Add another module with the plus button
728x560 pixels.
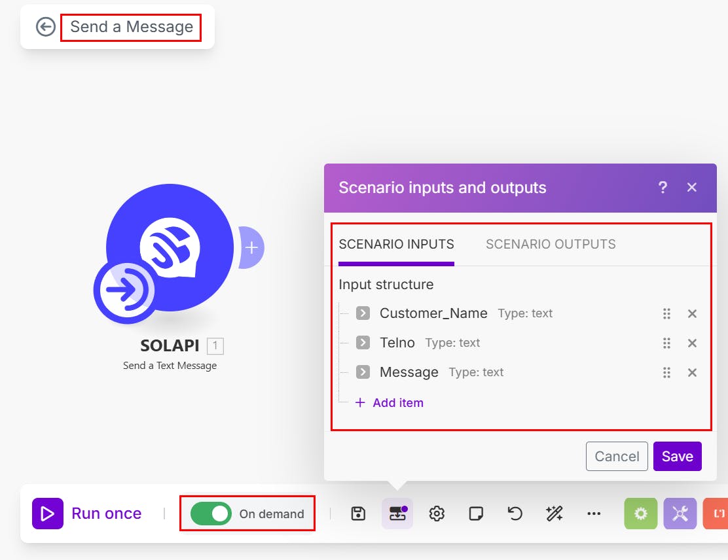tap(251, 248)
